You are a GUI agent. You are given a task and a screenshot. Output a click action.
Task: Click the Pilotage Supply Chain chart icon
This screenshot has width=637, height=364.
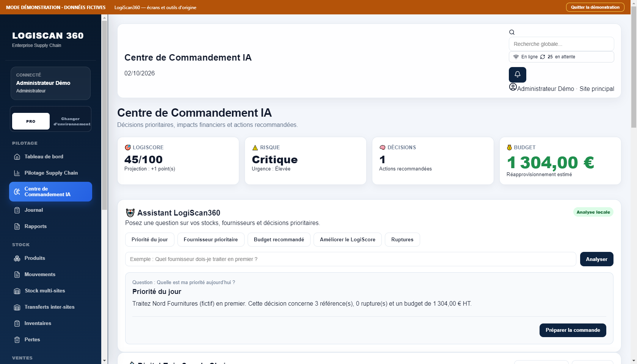point(17,173)
